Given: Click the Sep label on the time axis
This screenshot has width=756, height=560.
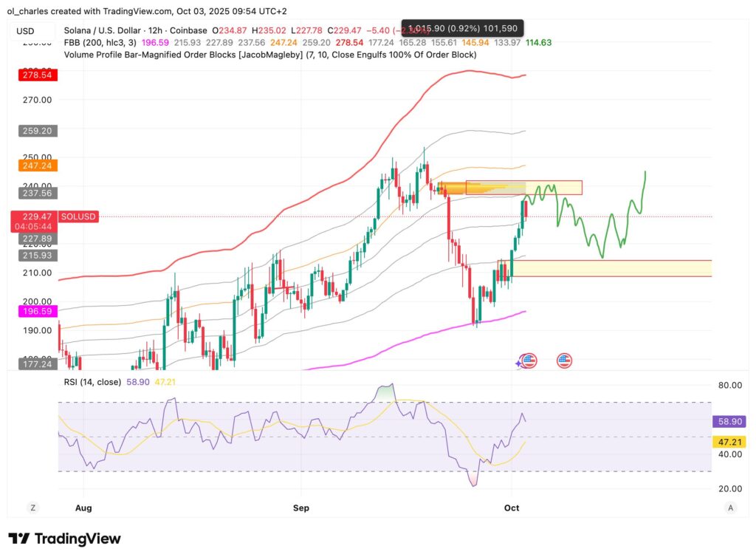Looking at the screenshot, I should click(x=300, y=508).
